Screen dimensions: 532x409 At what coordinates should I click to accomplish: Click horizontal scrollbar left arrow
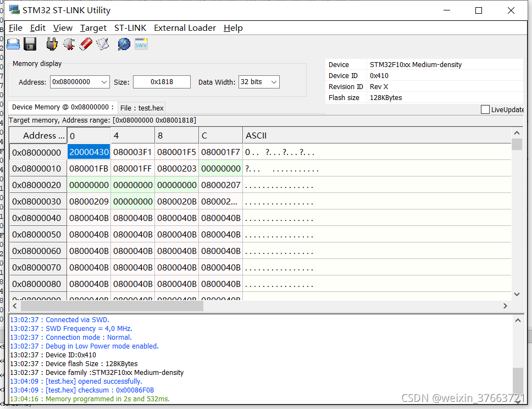(x=15, y=306)
